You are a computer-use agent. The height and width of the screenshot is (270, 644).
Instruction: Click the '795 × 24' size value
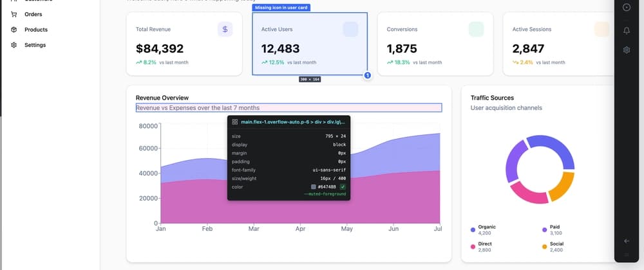336,136
